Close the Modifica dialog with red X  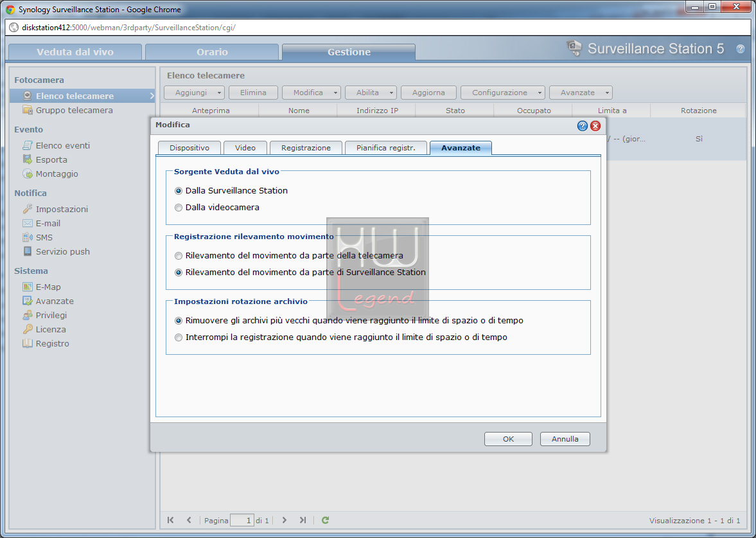pyautogui.click(x=595, y=126)
